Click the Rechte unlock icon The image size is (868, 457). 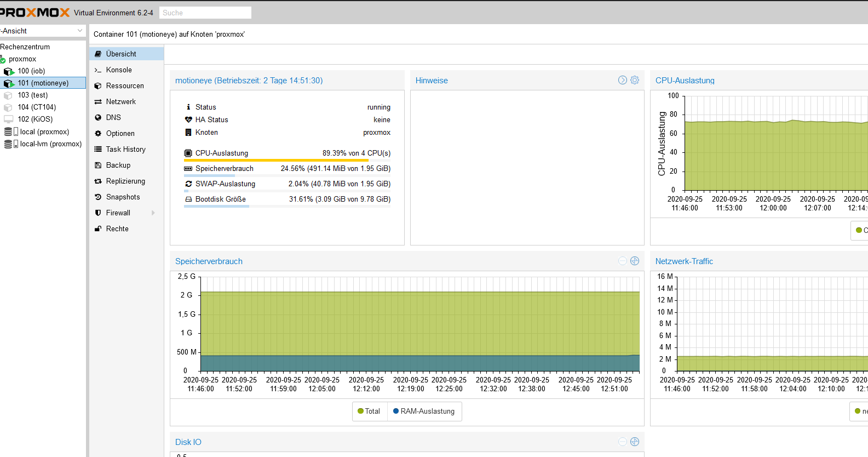(x=98, y=229)
